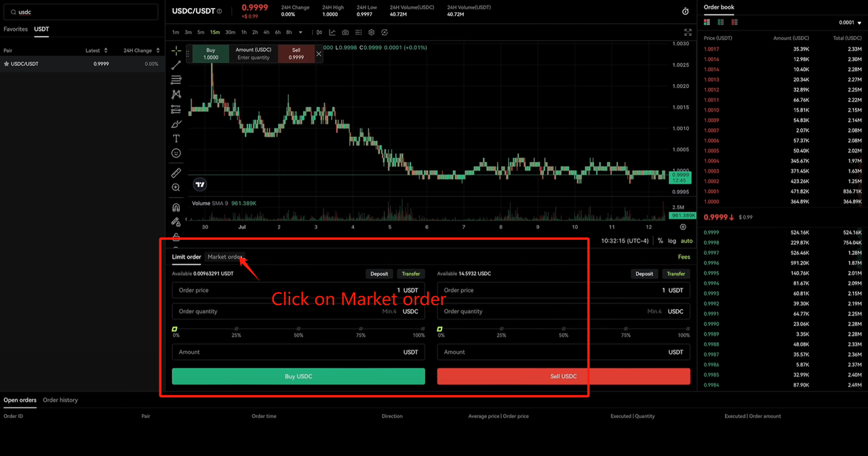Expand more timeframe intervals dropdown
The height and width of the screenshot is (456, 868).
(300, 33)
